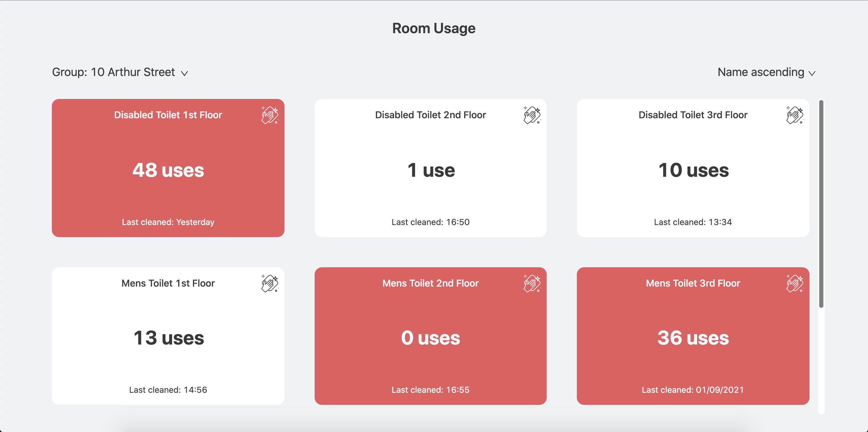The width and height of the screenshot is (868, 432).
Task: Click 'Last cleaned: 01/09/2021' text
Action: [693, 390]
